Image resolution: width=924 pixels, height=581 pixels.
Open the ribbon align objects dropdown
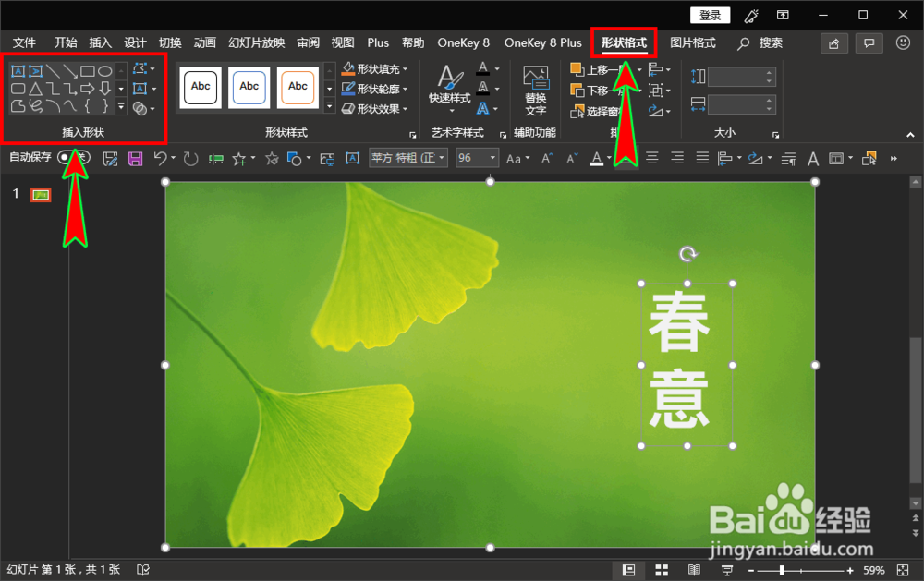pyautogui.click(x=660, y=69)
